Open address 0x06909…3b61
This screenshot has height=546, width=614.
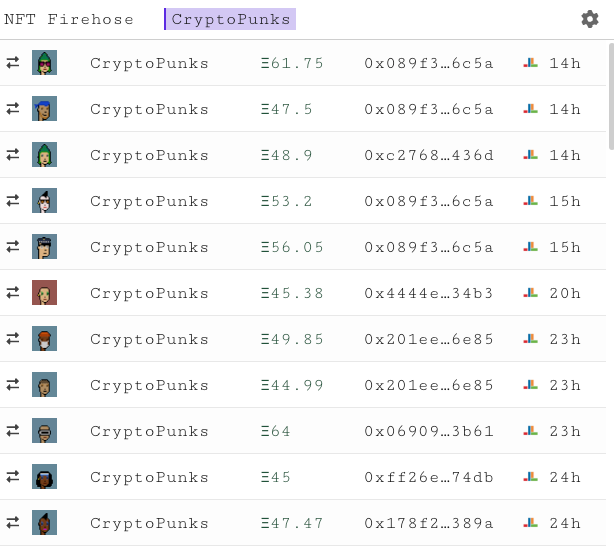429,431
